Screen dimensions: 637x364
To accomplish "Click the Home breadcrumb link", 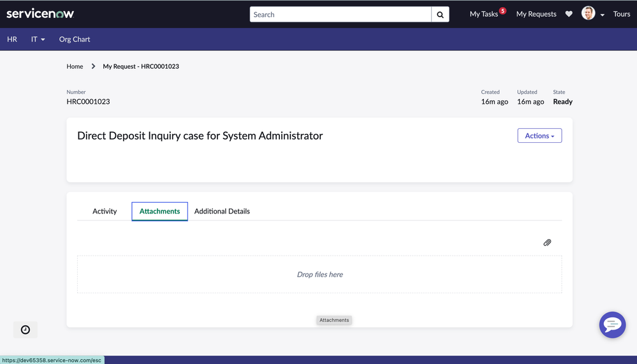I will coord(75,66).
